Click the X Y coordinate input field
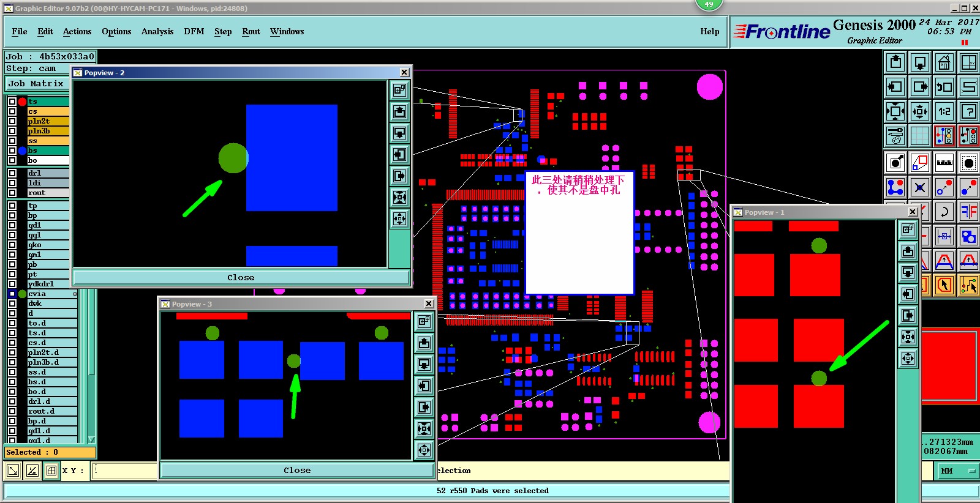 pos(125,471)
